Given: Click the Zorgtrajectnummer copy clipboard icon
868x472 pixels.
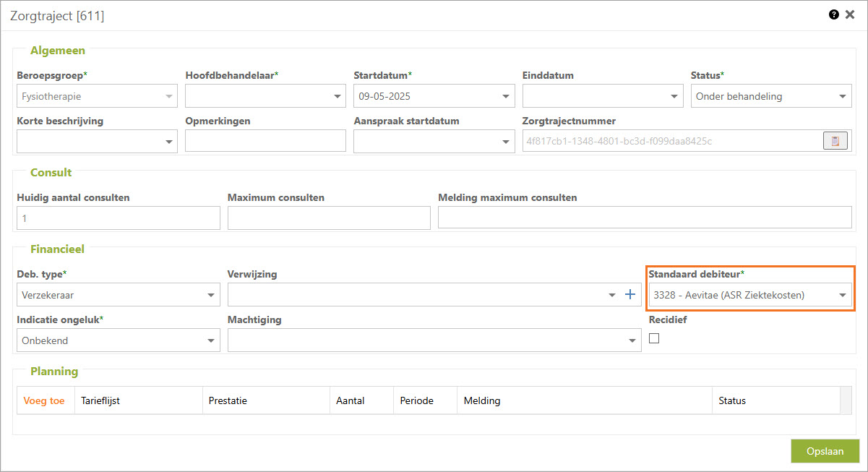Looking at the screenshot, I should (835, 141).
